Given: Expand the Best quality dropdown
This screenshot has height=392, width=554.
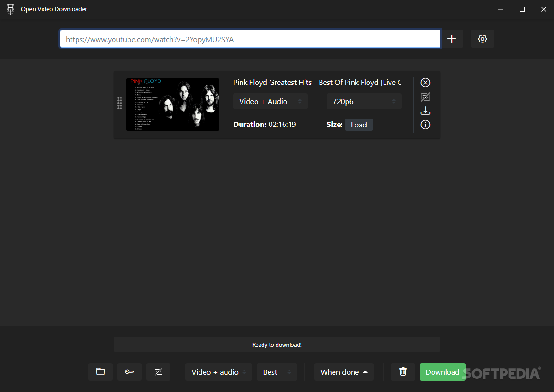Looking at the screenshot, I should click(277, 372).
